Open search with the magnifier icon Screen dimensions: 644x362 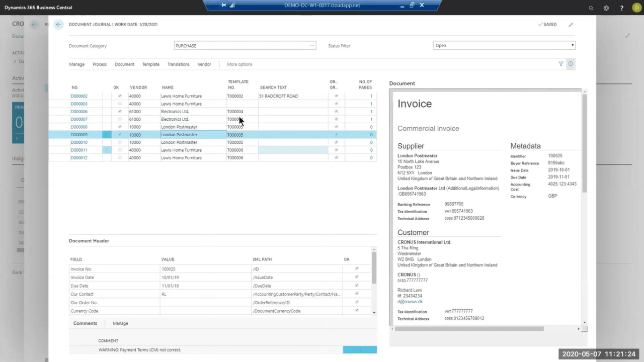[x=591, y=8]
